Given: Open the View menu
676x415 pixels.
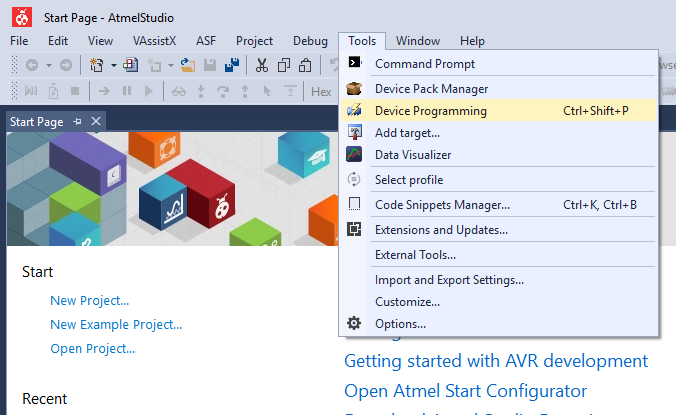Looking at the screenshot, I should [x=100, y=41].
